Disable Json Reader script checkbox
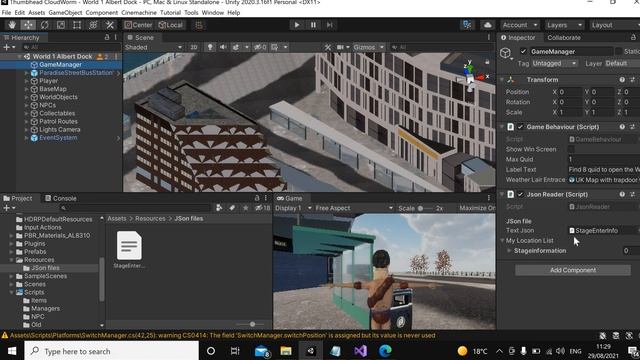 pos(520,194)
